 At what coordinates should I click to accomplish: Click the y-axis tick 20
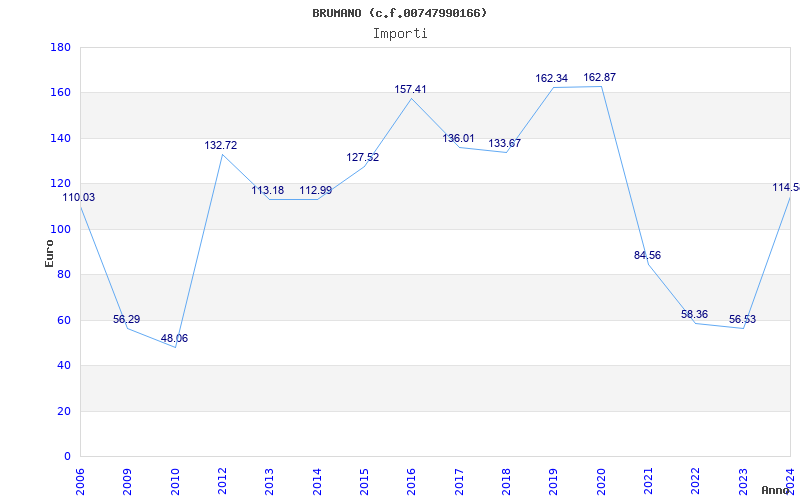coord(63,411)
